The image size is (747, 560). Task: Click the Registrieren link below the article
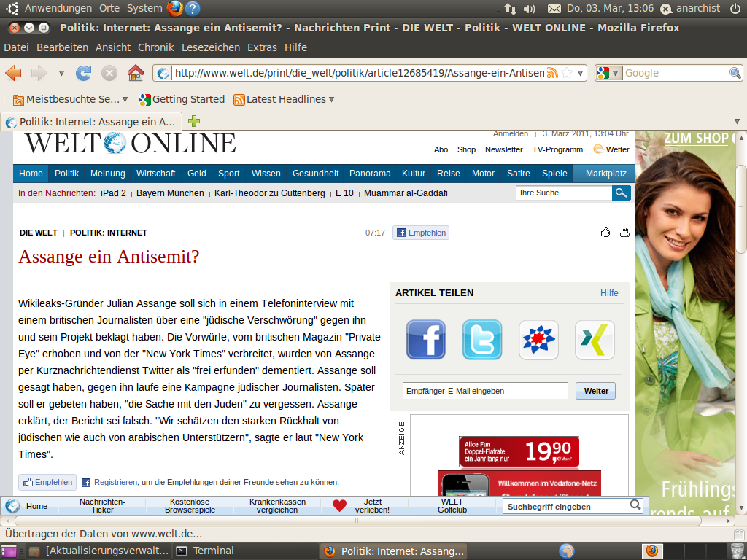115,482
